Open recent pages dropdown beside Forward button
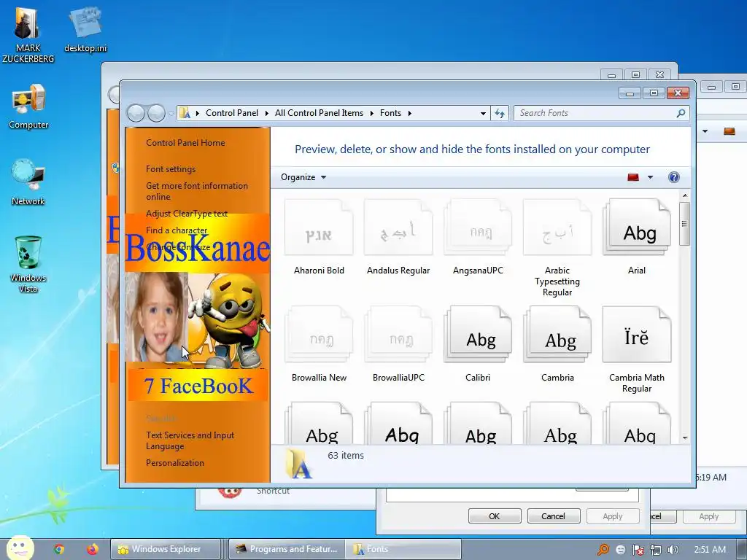The height and width of the screenshot is (560, 747). (171, 114)
